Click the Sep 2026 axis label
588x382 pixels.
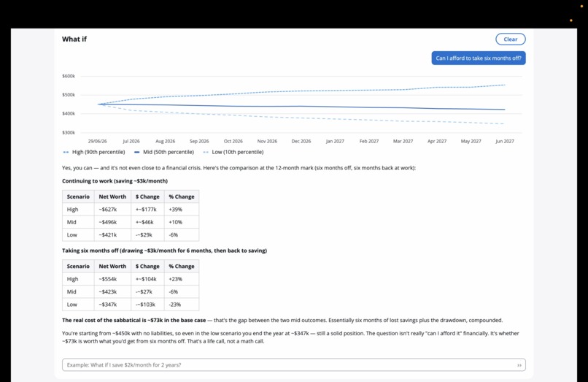199,141
